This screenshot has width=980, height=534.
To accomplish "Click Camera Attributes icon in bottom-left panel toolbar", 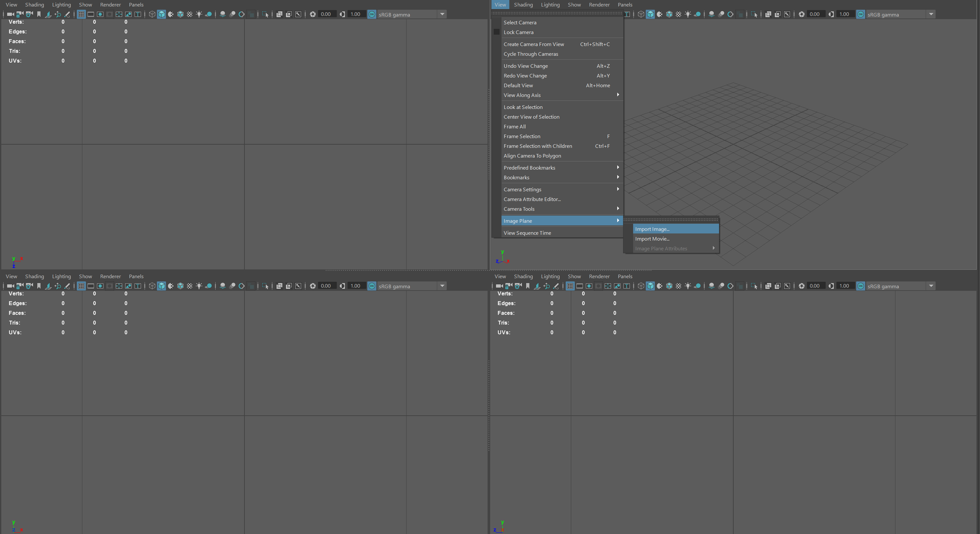I will pos(29,286).
